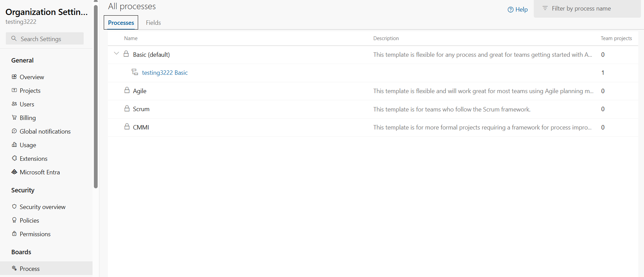The width and height of the screenshot is (644, 277).
Task: Open Help link
Action: (x=518, y=10)
